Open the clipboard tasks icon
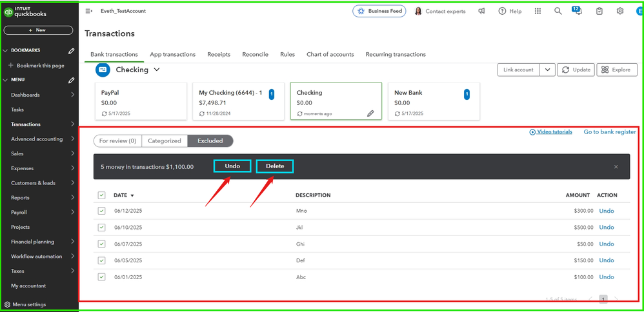644x312 pixels. click(599, 11)
